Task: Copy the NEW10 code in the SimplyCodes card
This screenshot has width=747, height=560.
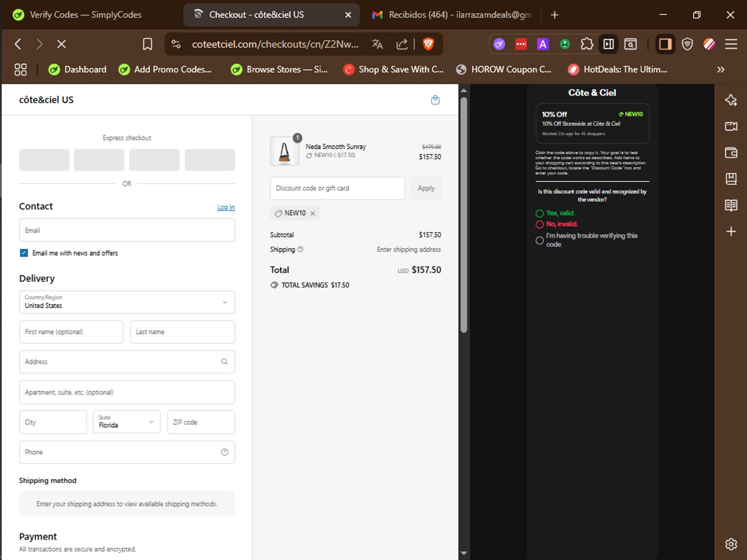Action: click(x=630, y=114)
